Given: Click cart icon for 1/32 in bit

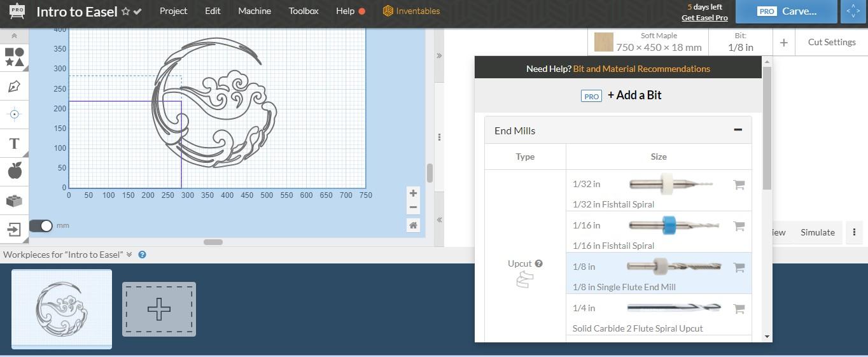Looking at the screenshot, I should tap(739, 185).
